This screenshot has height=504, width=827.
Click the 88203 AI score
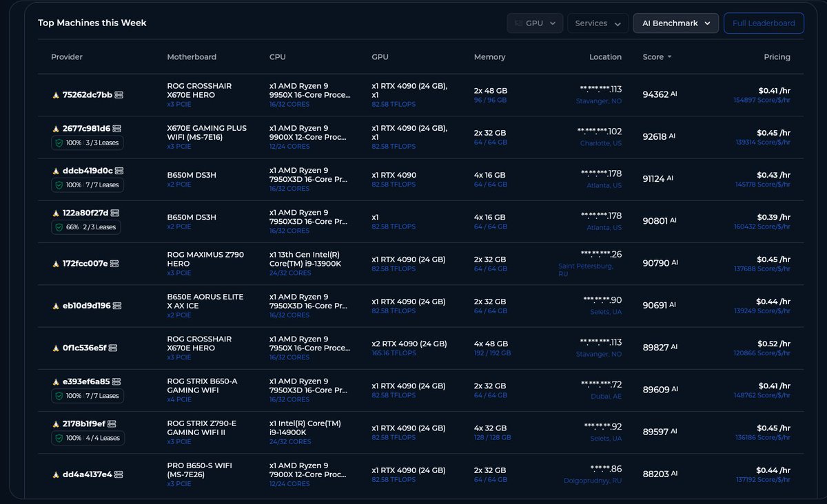659,474
